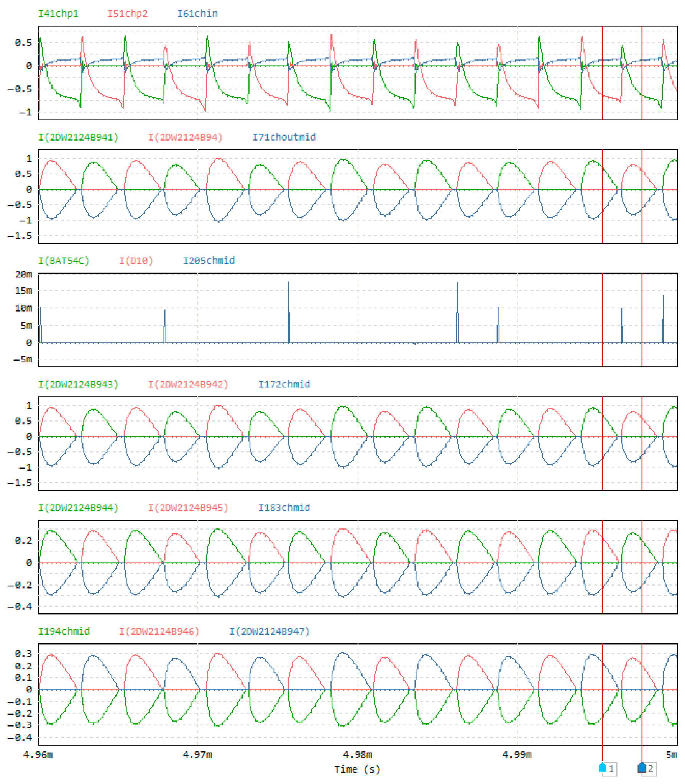Select cursor marker 1 on time axis

click(607, 768)
